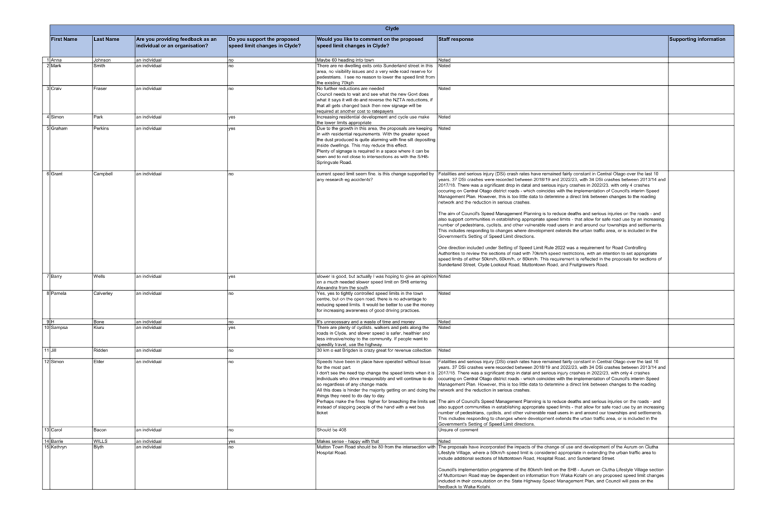781x532 pixels.
Task: Click first name cell 'Carol'
Action: pos(57,430)
